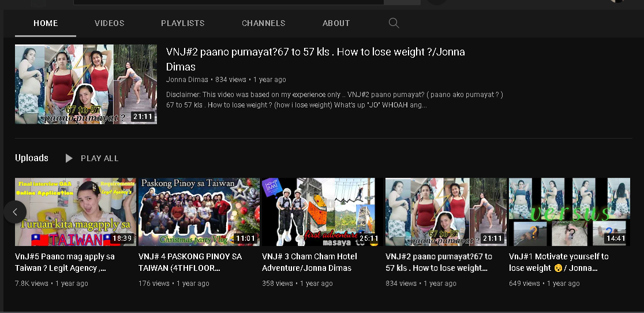Click the Play All triangle icon
This screenshot has width=644, height=313.
pos(69,158)
